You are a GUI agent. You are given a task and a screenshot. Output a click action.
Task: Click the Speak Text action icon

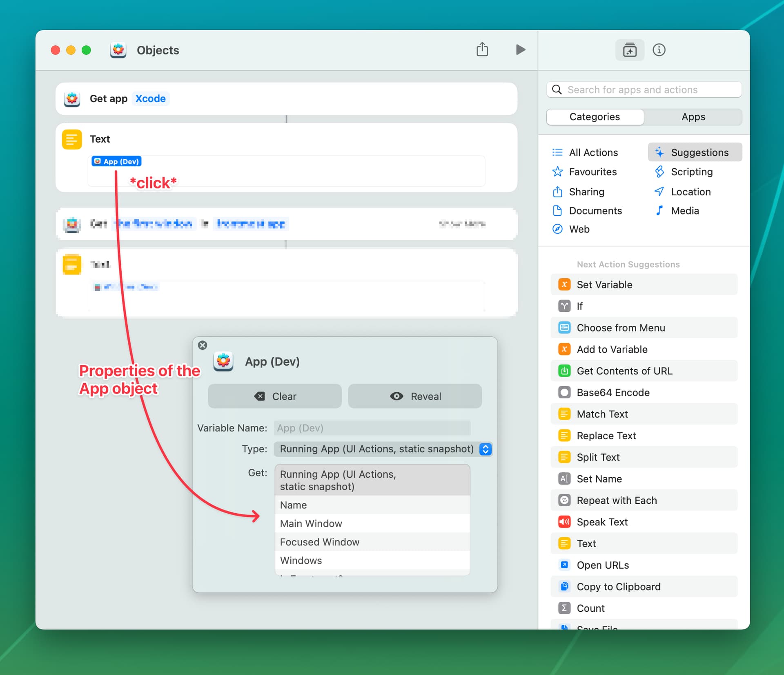tap(564, 522)
